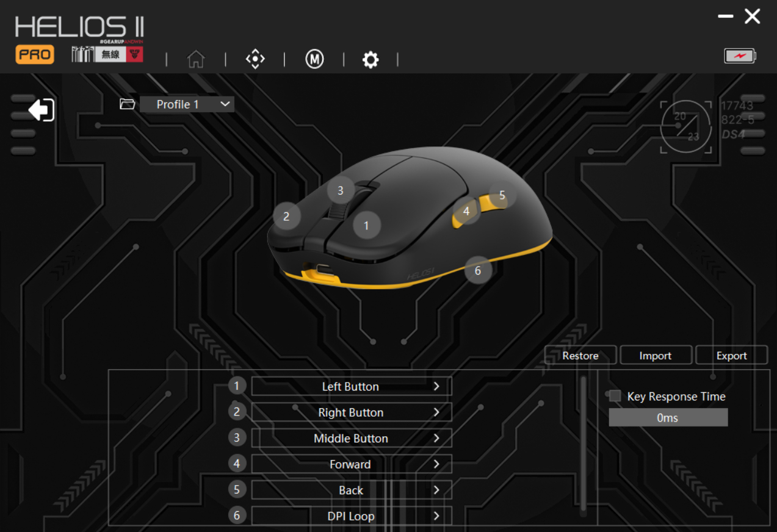Expand DPI Loop assignment arrow
Viewport: 777px width, 532px height.
[x=436, y=516]
